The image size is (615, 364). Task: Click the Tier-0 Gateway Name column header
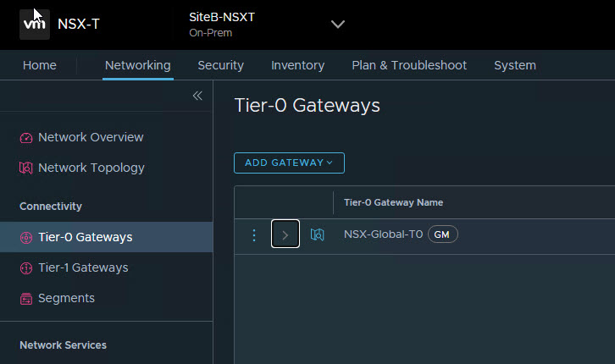(393, 202)
